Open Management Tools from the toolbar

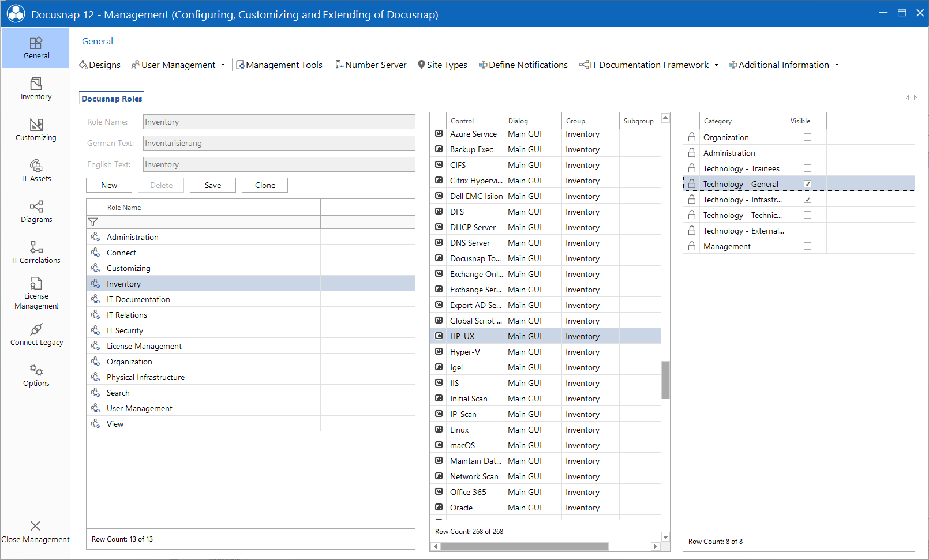pyautogui.click(x=279, y=65)
